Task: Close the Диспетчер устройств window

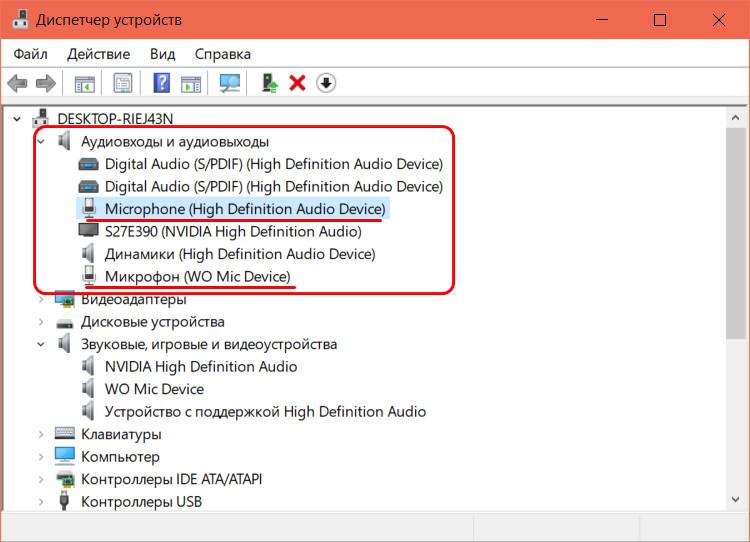Action: (x=719, y=20)
